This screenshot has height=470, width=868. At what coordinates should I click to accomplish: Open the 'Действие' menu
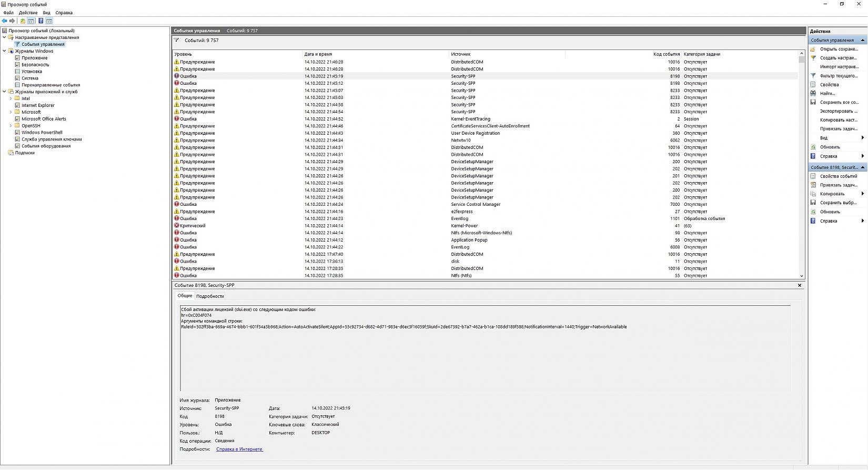[28, 13]
